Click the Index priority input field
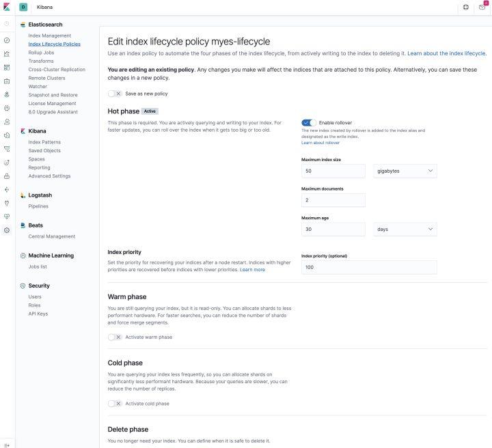The height and width of the screenshot is (448, 492). (369, 267)
